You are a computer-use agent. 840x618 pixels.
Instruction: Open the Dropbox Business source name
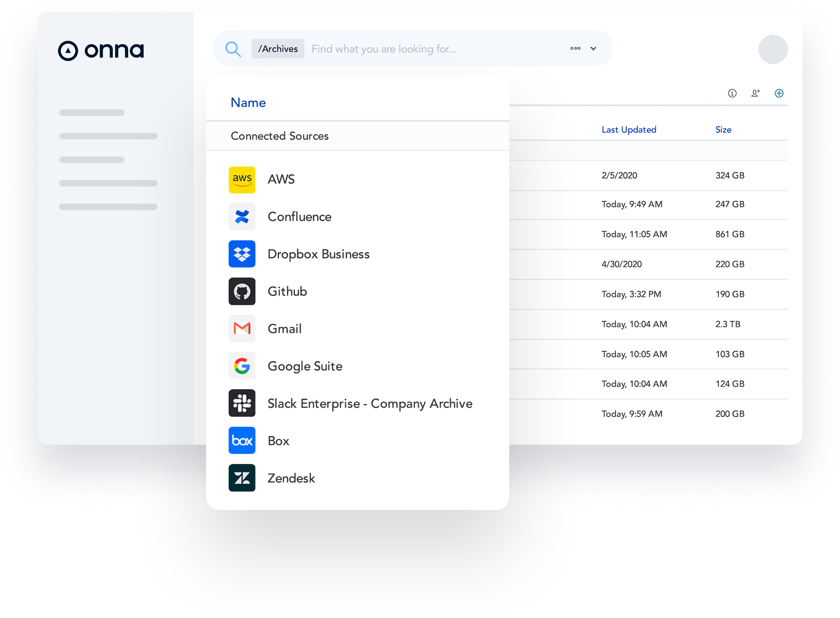tap(318, 254)
